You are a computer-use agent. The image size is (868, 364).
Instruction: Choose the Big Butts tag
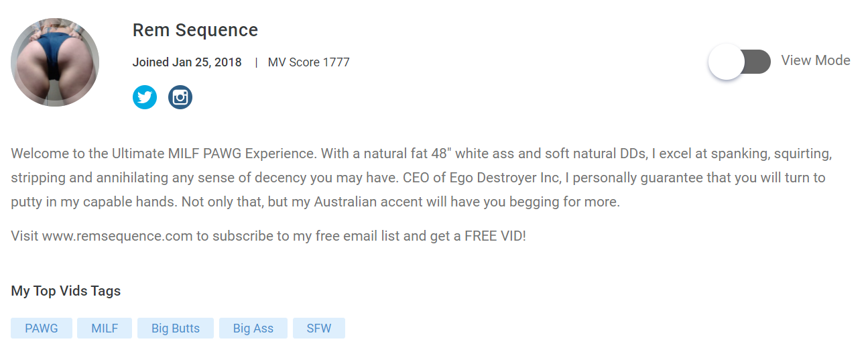[176, 328]
